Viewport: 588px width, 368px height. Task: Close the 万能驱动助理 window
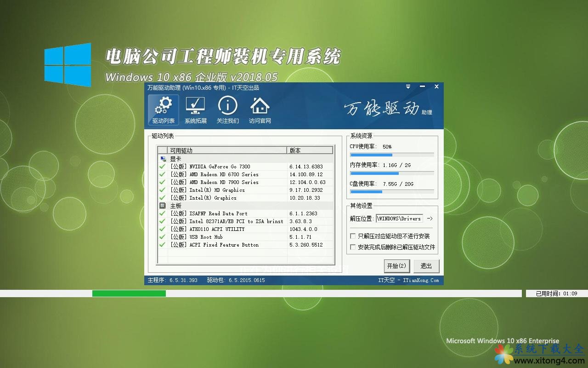coord(436,86)
